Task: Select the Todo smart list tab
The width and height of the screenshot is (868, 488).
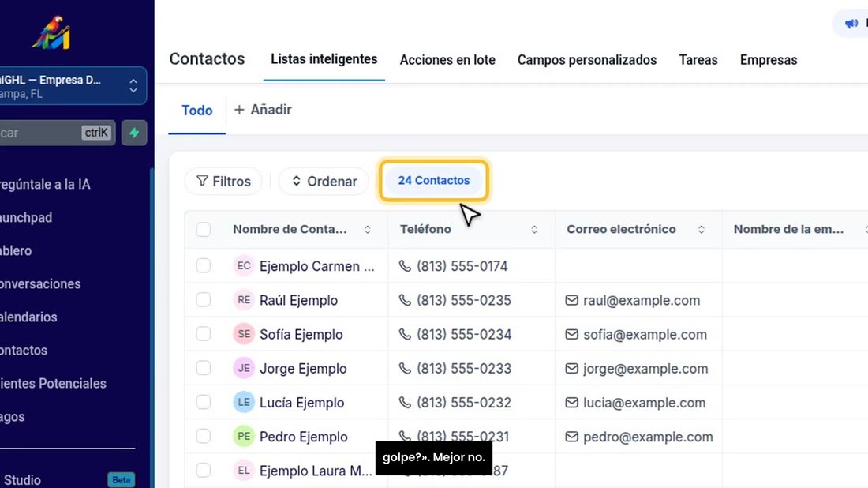Action: pos(197,111)
